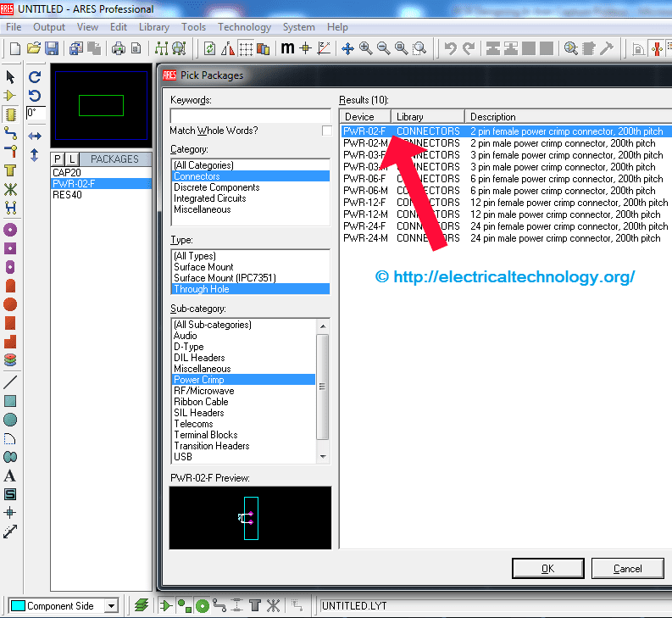The width and height of the screenshot is (672, 618).
Task: Click the Undo arrow in toolbar
Action: [451, 48]
